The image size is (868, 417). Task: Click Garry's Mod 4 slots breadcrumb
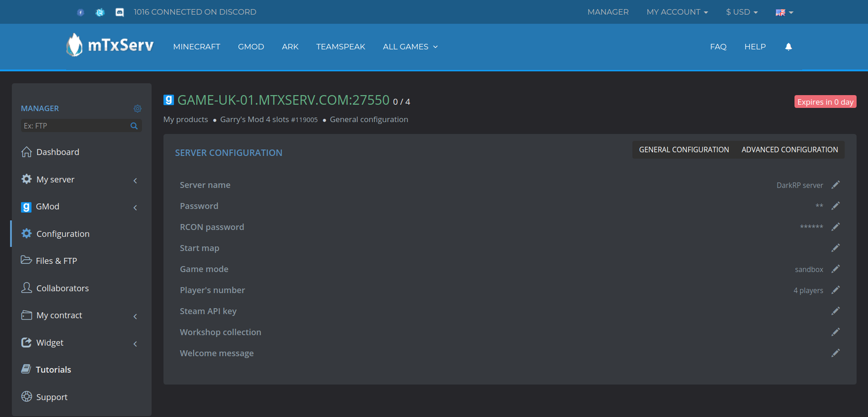(269, 119)
